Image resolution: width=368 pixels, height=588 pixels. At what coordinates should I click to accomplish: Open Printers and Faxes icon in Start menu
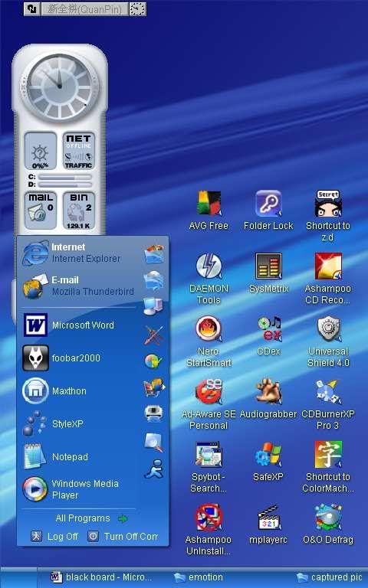pyautogui.click(x=153, y=413)
